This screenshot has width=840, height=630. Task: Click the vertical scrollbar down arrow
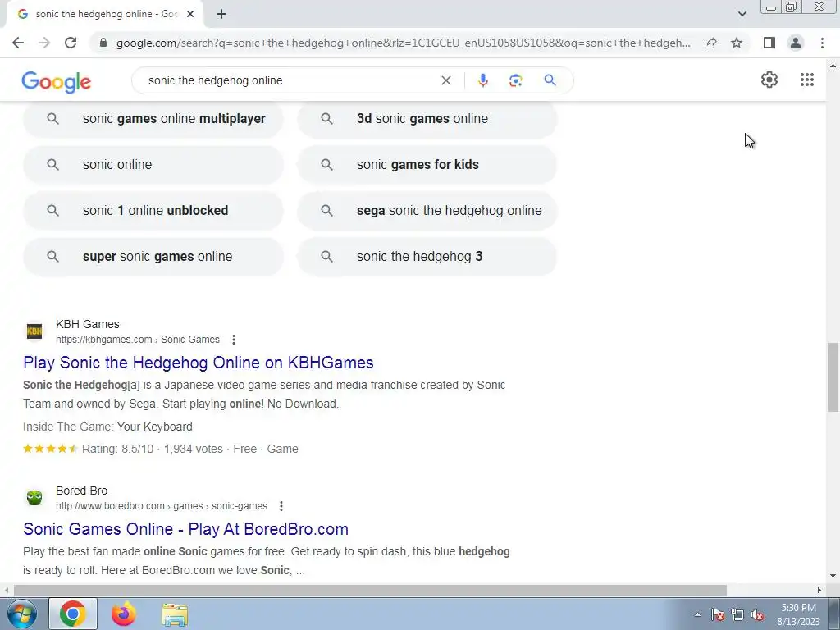(x=833, y=577)
